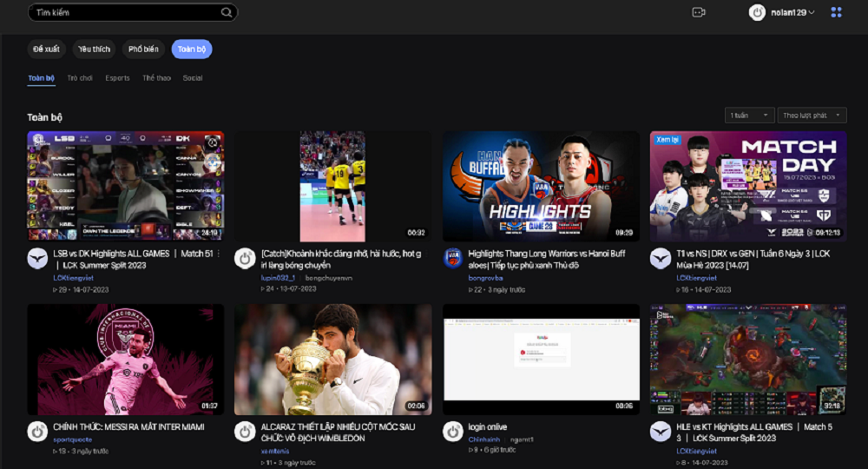Screen dimensions: 868x469
Task: Select the 'Yêu thích' filter pill
Action: click(x=95, y=50)
